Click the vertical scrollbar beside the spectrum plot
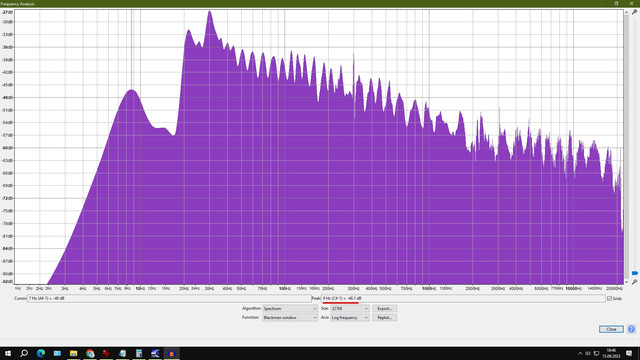The width and height of the screenshot is (640, 360). [626, 147]
